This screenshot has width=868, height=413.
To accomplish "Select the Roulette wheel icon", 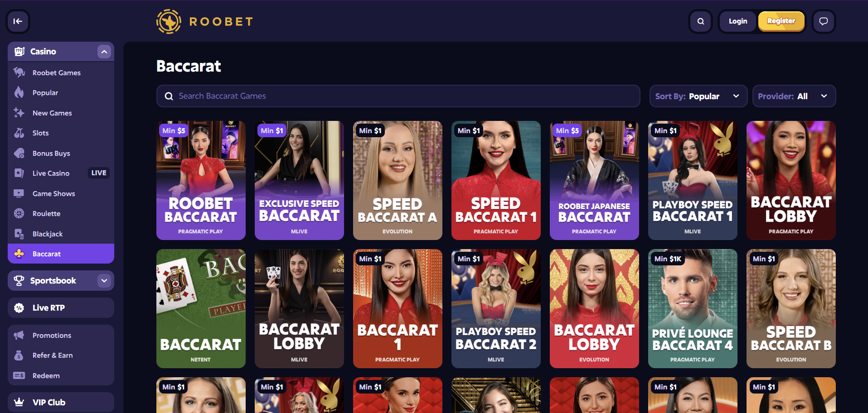I will tap(19, 213).
